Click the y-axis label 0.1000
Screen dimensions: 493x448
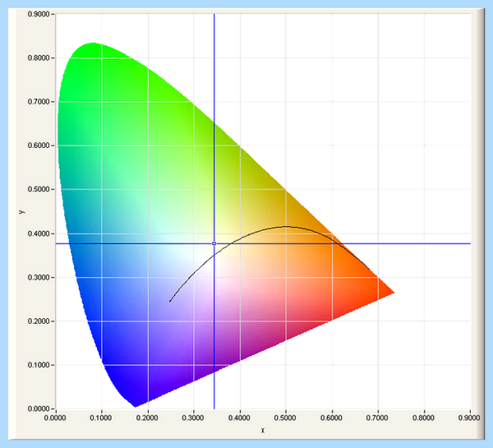click(x=39, y=365)
